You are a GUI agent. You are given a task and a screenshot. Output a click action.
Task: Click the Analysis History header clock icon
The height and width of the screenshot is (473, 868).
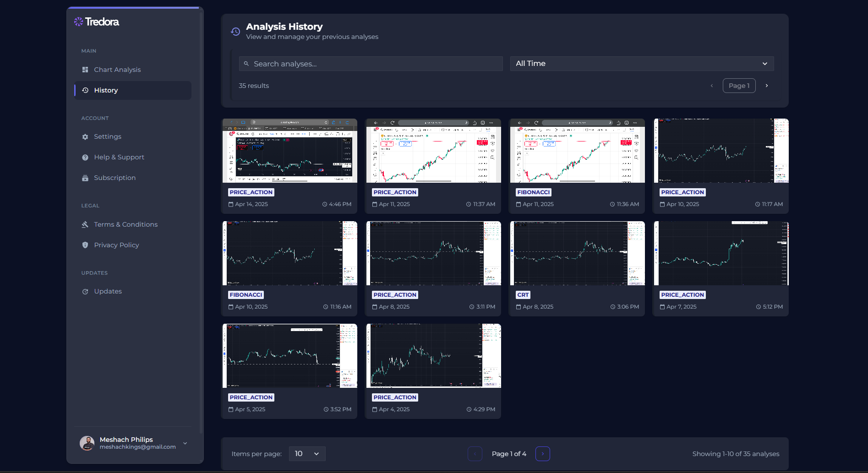(x=235, y=31)
